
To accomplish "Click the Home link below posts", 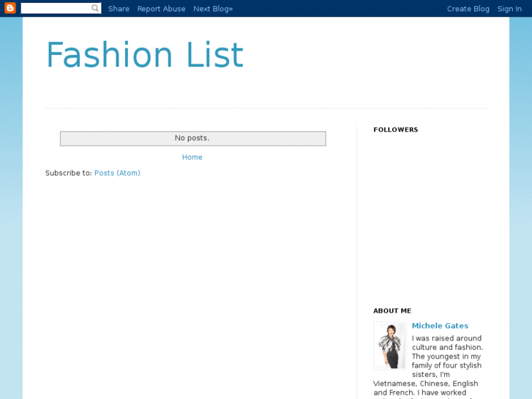I will (x=192, y=157).
